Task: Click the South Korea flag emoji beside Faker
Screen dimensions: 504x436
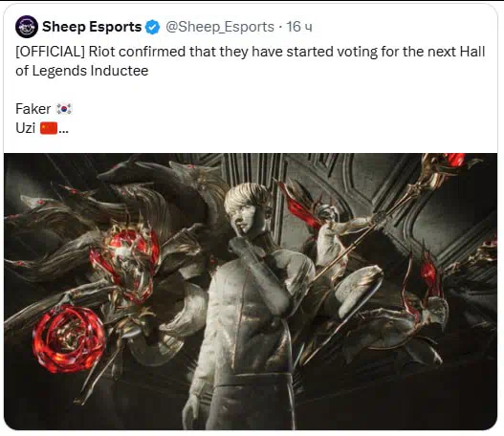Action: (x=64, y=109)
